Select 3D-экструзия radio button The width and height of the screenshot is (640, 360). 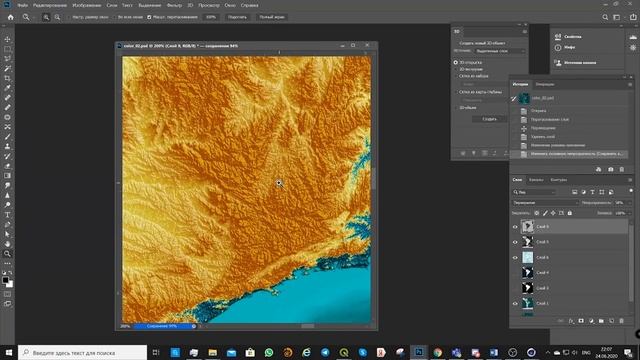[456, 69]
